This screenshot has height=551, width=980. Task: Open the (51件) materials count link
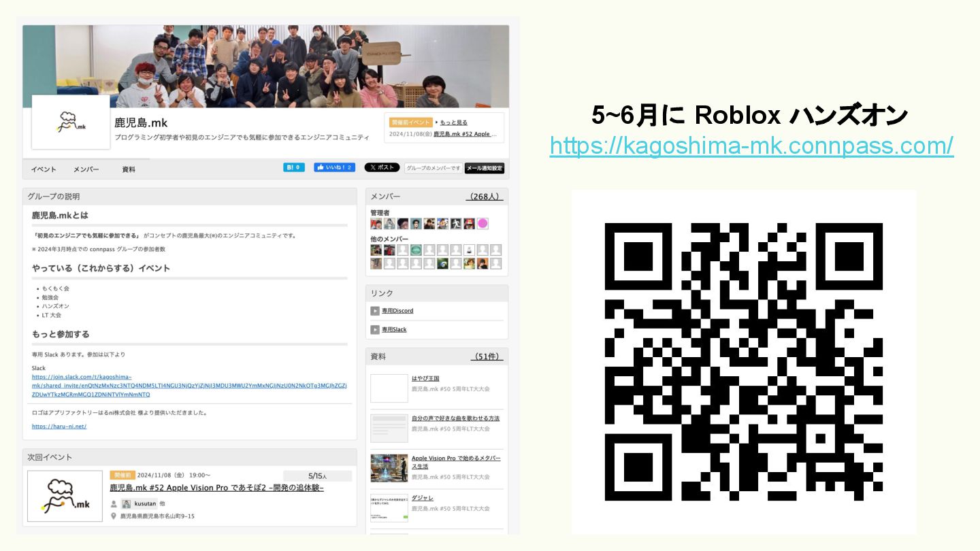pyautogui.click(x=487, y=356)
